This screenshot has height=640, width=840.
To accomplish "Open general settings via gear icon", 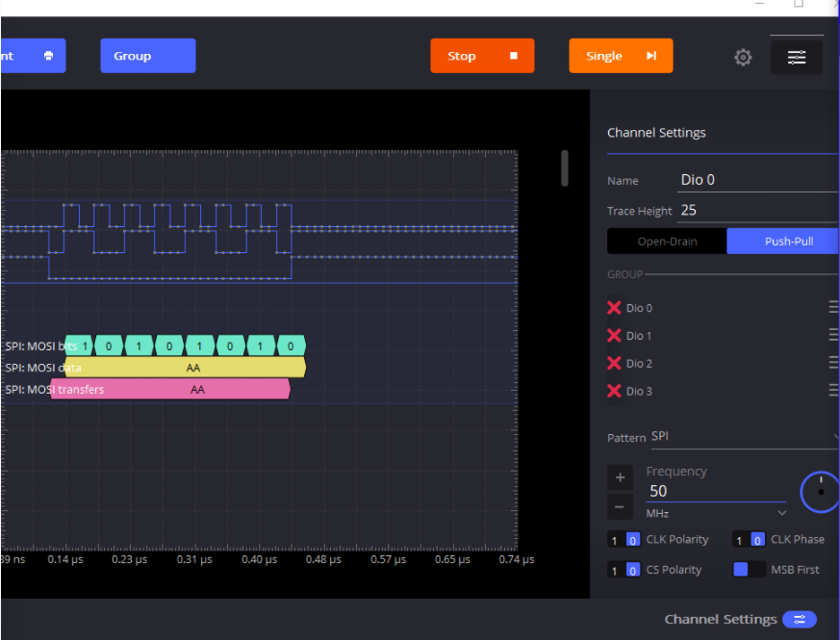I will pyautogui.click(x=743, y=57).
